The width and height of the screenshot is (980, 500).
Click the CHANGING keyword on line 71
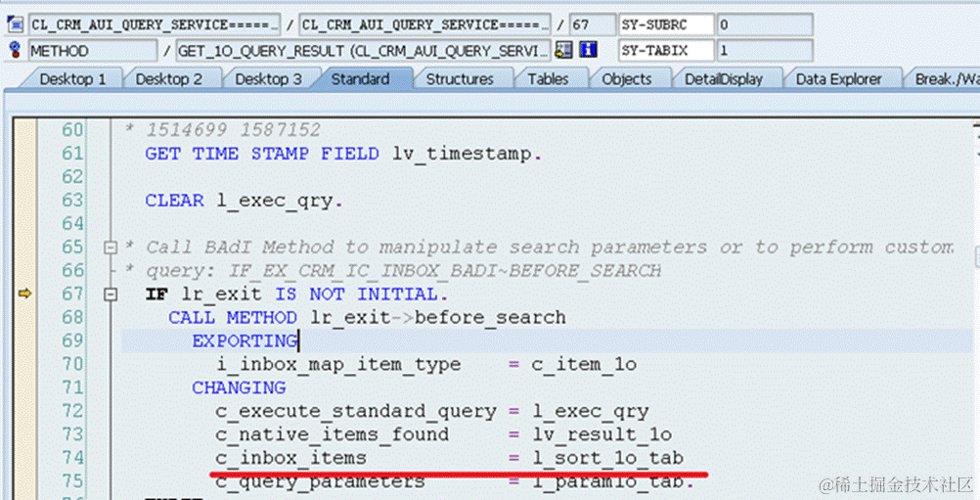pos(239,388)
